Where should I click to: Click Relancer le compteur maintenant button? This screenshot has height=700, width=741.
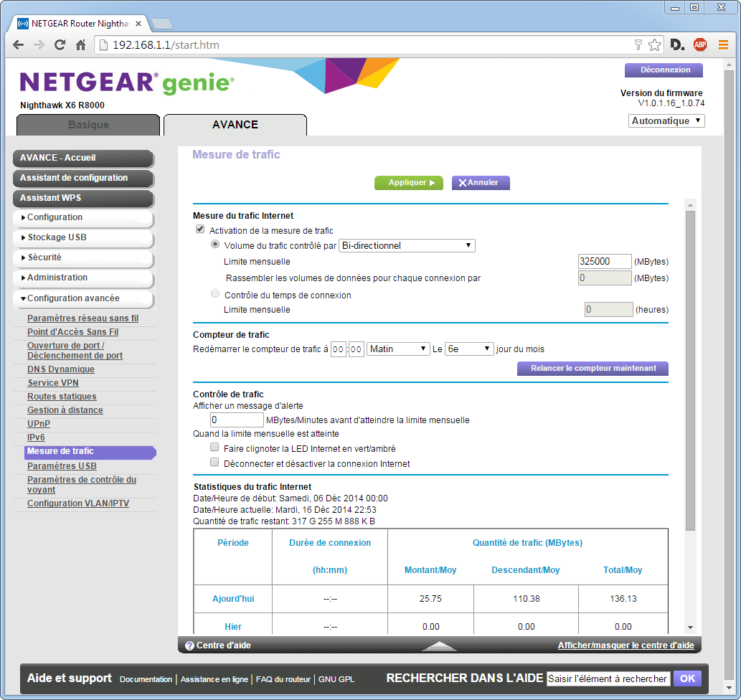click(593, 369)
